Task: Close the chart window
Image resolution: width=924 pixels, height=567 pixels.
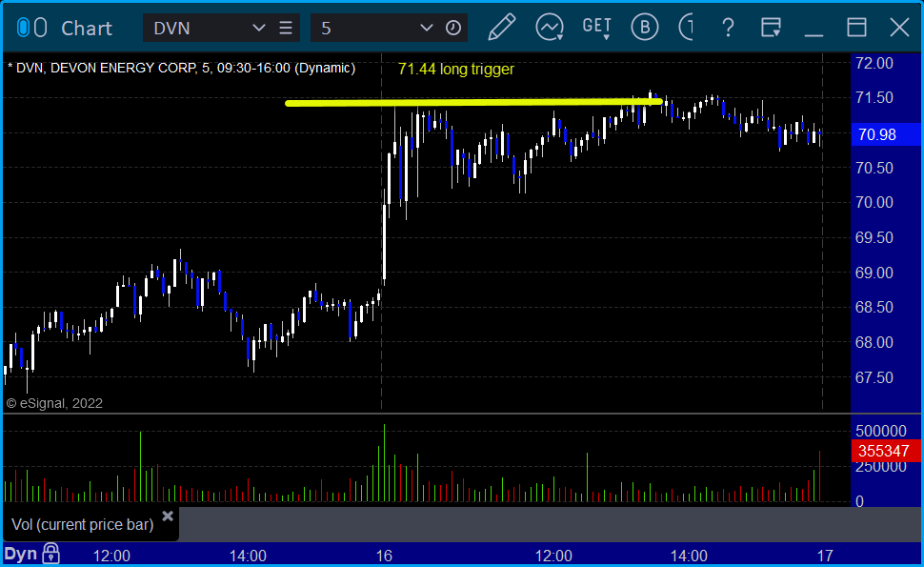Action: pos(900,28)
